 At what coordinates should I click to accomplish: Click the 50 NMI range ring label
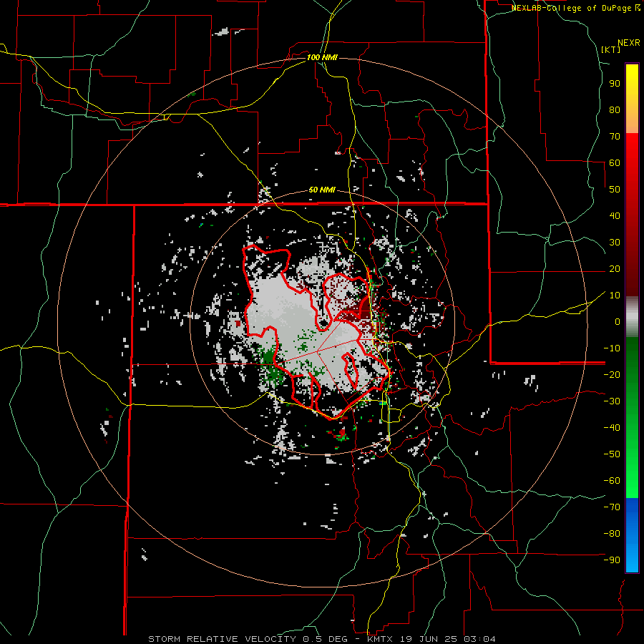(322, 190)
